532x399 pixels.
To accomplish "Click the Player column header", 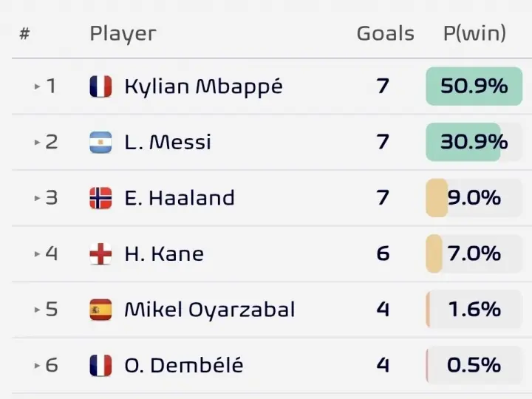I will tap(123, 34).
